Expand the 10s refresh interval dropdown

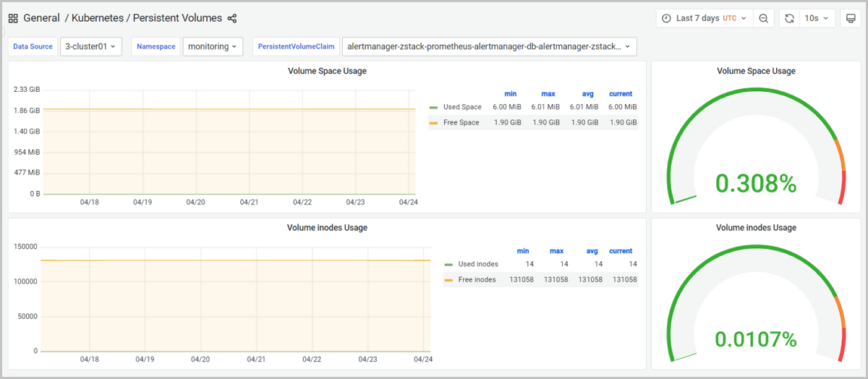[x=817, y=18]
